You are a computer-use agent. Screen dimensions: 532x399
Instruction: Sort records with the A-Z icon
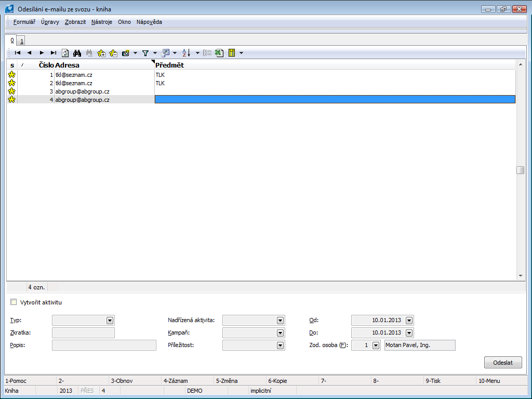(185, 52)
